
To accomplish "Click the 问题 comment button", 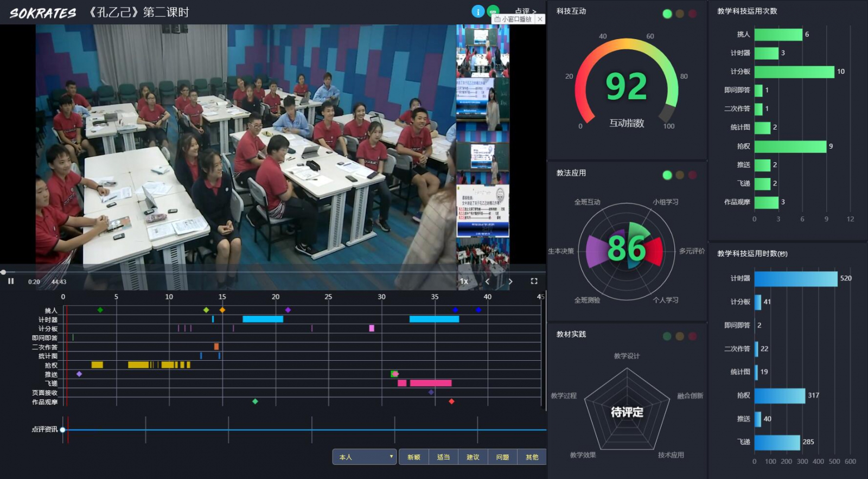I will [502, 457].
